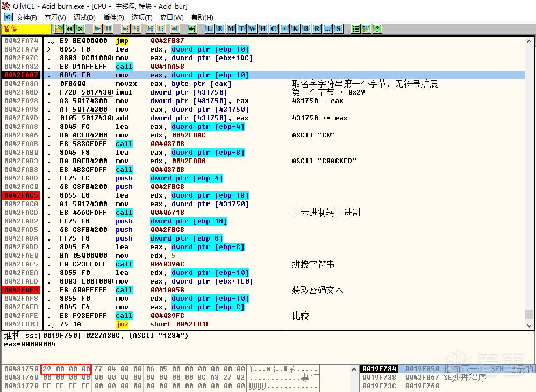
Task: Click the disassembly scrollbar thumb
Action: pos(529,314)
